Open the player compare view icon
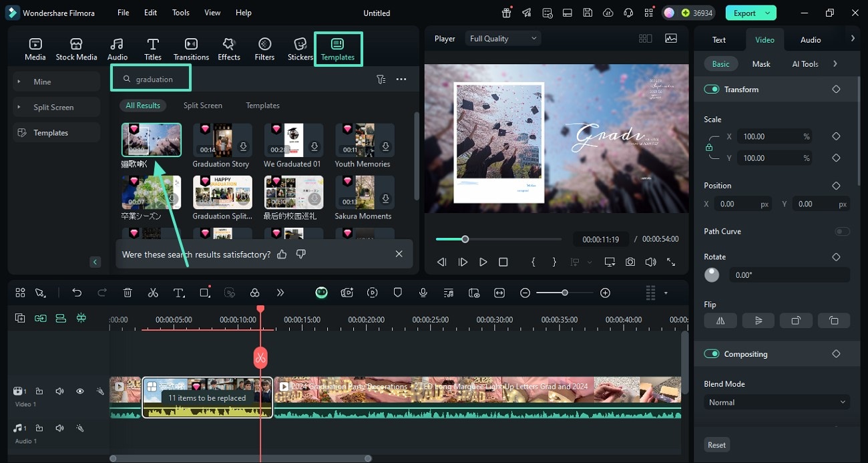Screen dimensions: 868x463 coord(645,39)
